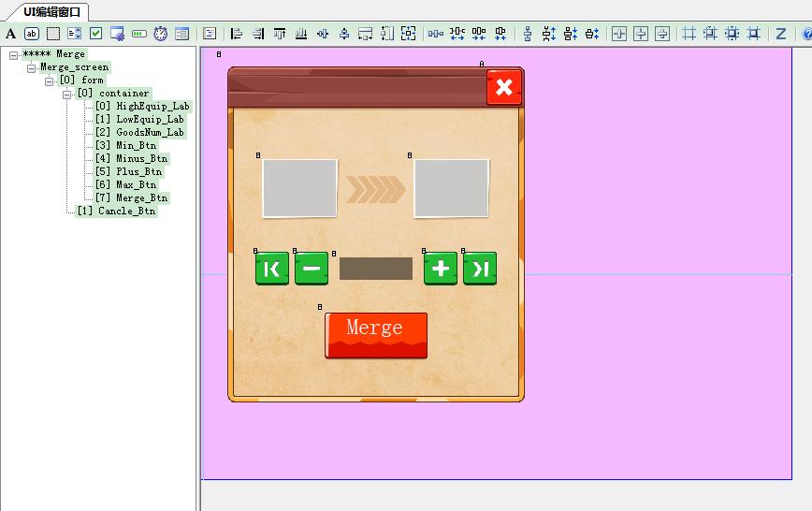Viewport: 812px width, 511px height.
Task: Select the checkbox control tool
Action: [x=95, y=34]
